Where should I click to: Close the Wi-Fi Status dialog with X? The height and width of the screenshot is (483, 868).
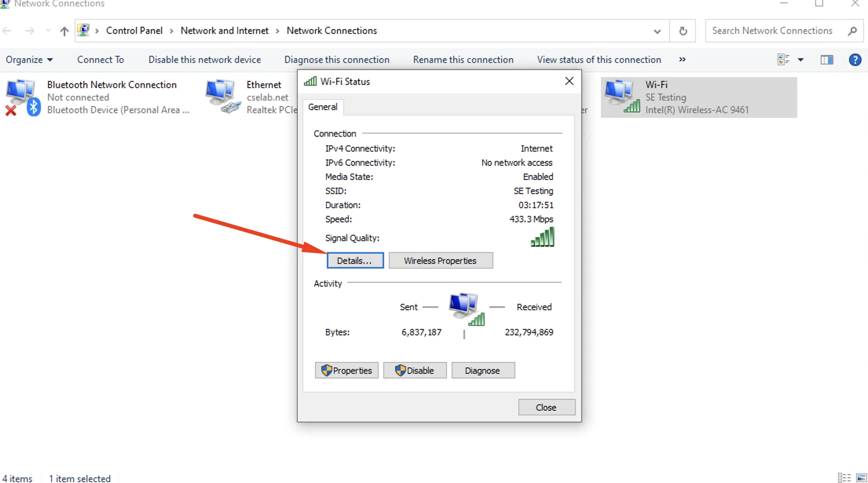pos(569,81)
